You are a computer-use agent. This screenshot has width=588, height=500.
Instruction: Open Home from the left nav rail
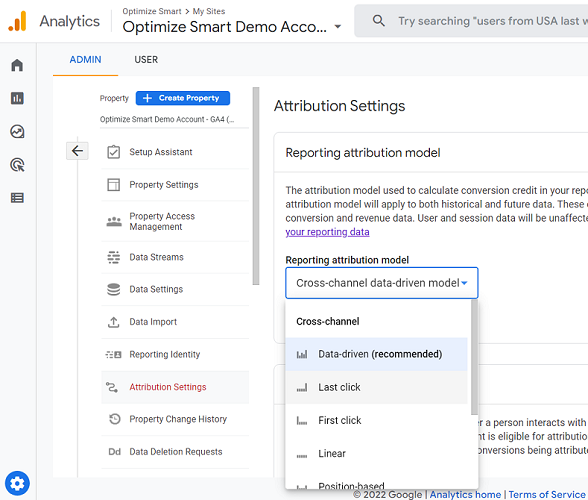pos(17,65)
